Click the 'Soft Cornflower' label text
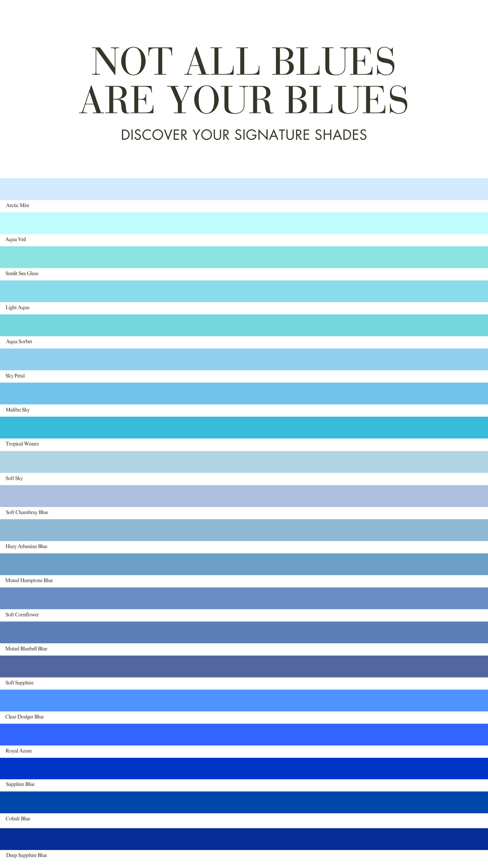 22,615
